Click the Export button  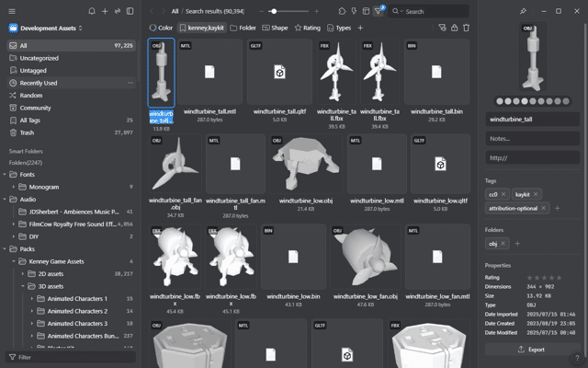[x=532, y=350]
